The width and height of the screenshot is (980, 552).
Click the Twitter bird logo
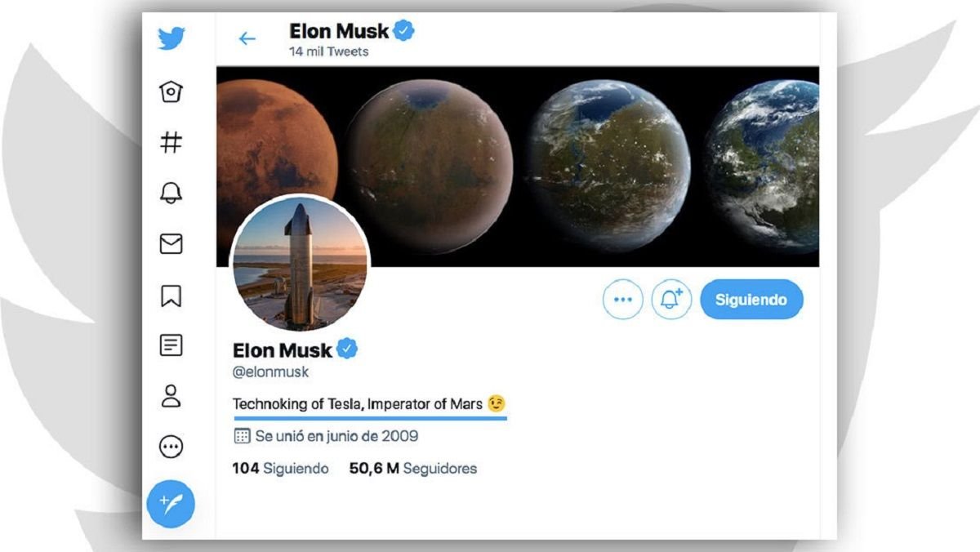tap(169, 38)
